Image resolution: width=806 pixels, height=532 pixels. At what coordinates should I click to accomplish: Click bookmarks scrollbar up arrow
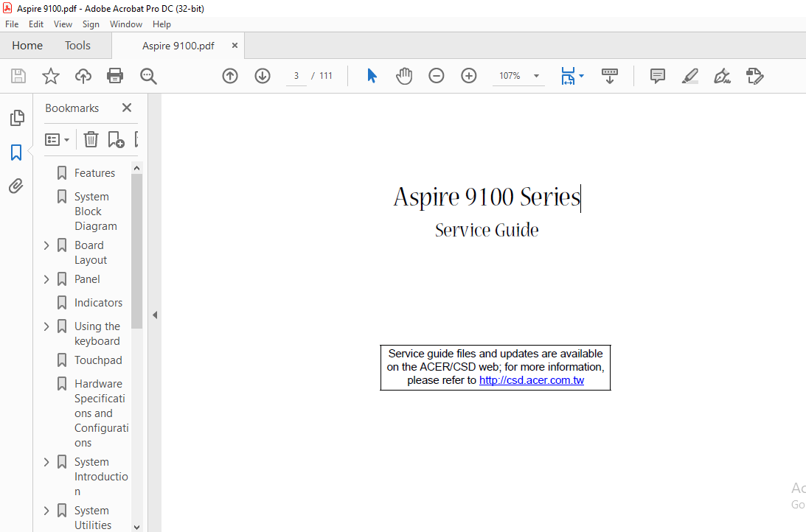[136, 168]
